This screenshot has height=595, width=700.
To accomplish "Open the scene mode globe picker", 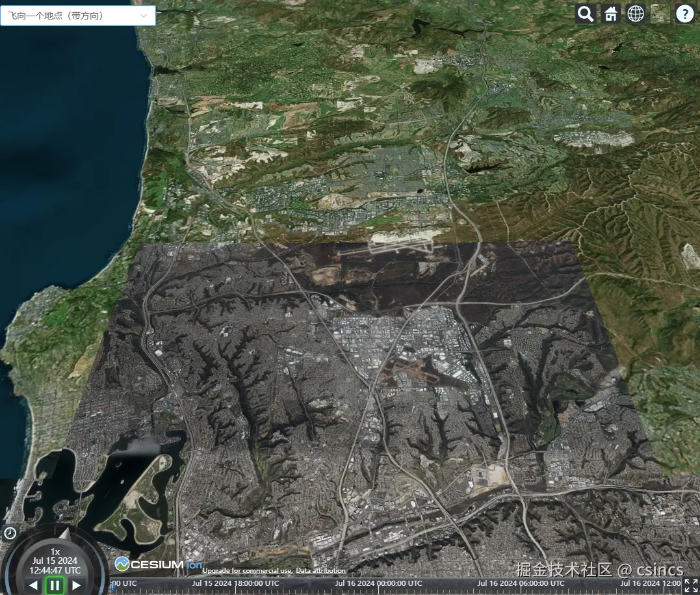I will point(636,14).
